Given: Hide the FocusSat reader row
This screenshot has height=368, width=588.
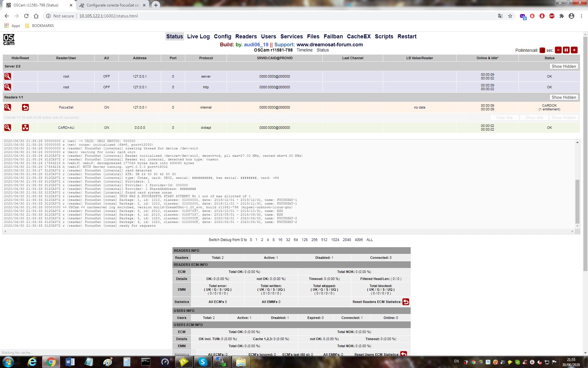Looking at the screenshot, I should [x=8, y=107].
